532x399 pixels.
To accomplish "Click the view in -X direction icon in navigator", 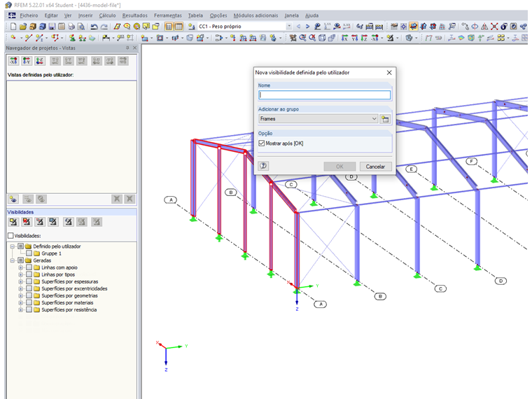I will pos(13,61).
